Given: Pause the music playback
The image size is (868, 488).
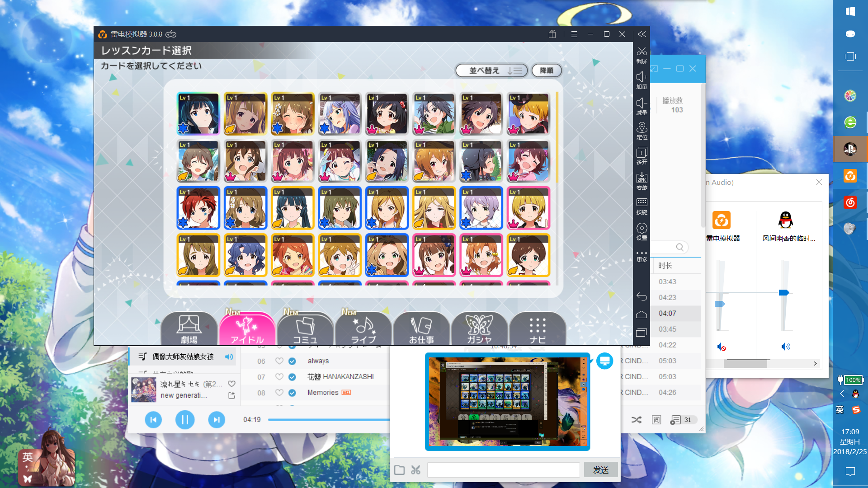Looking at the screenshot, I should 185,420.
